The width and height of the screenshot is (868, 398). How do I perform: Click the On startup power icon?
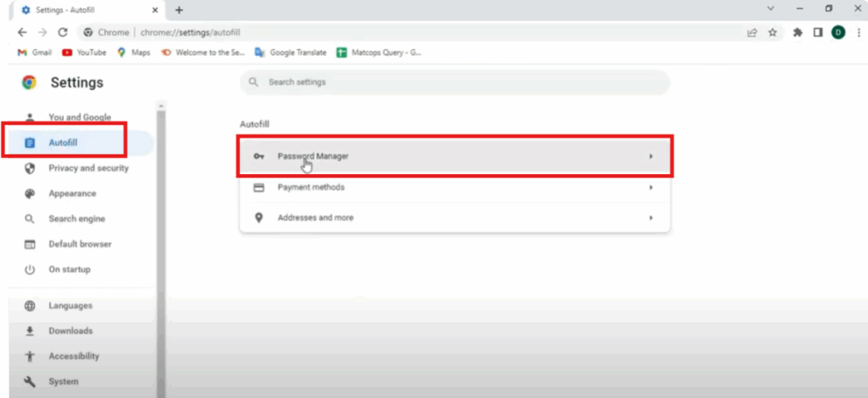[x=30, y=269]
